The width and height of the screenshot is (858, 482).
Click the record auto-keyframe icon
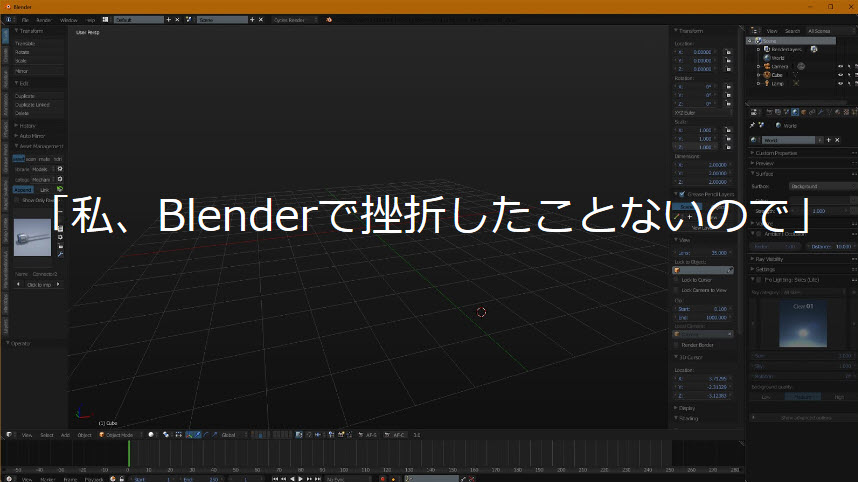(382, 479)
